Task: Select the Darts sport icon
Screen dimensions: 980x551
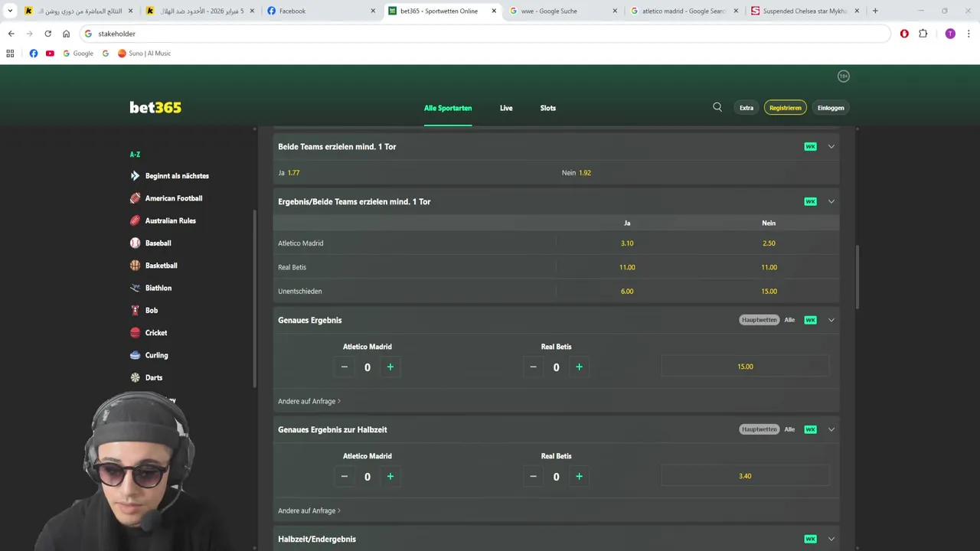Action: click(x=136, y=377)
